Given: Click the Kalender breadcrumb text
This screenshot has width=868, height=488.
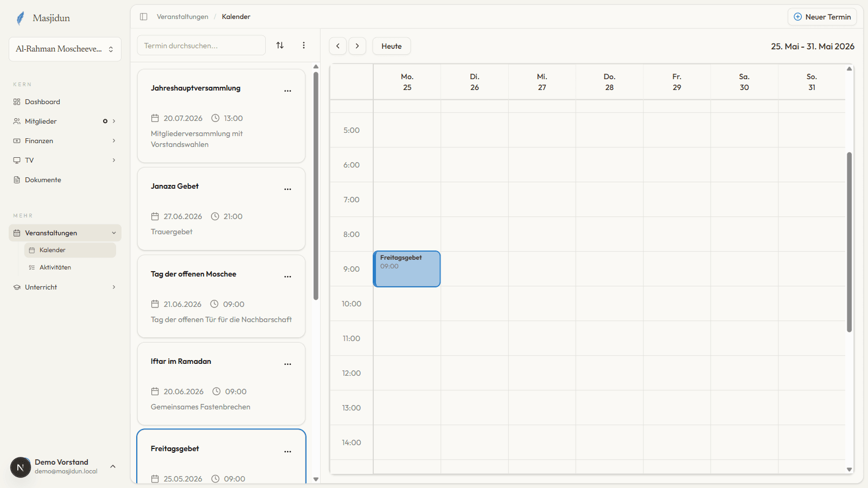Looking at the screenshot, I should 236,17.
